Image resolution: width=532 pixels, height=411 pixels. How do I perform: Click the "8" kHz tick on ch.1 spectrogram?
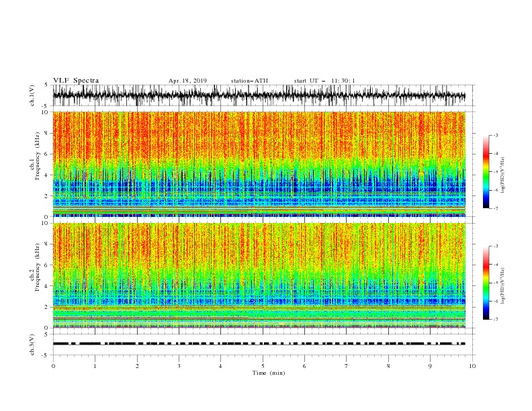47,133
